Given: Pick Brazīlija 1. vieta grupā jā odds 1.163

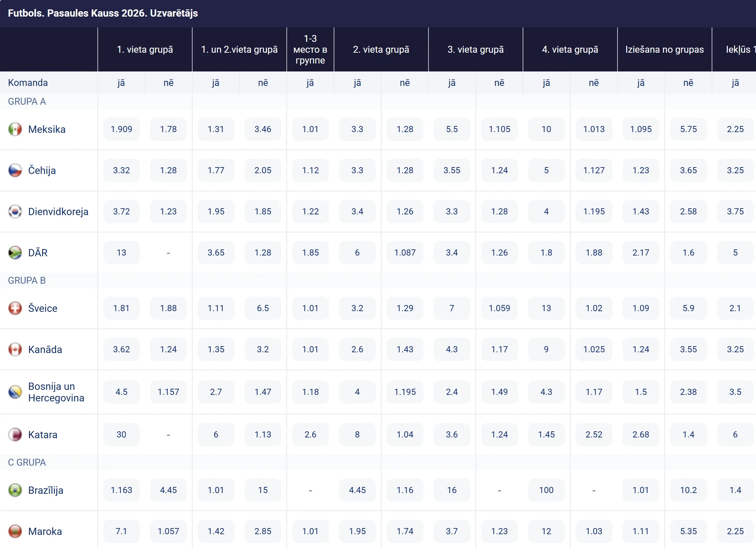Looking at the screenshot, I should point(122,490).
